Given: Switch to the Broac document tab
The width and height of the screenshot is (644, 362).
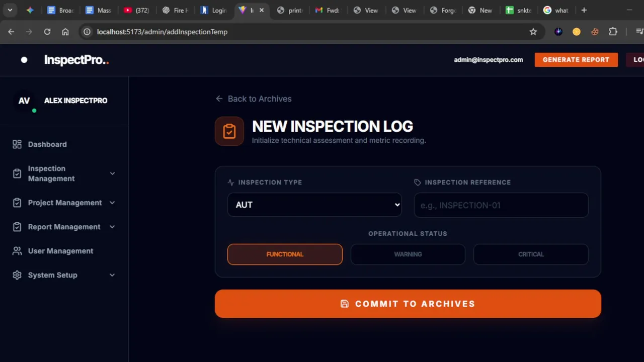Looking at the screenshot, I should click(60, 10).
